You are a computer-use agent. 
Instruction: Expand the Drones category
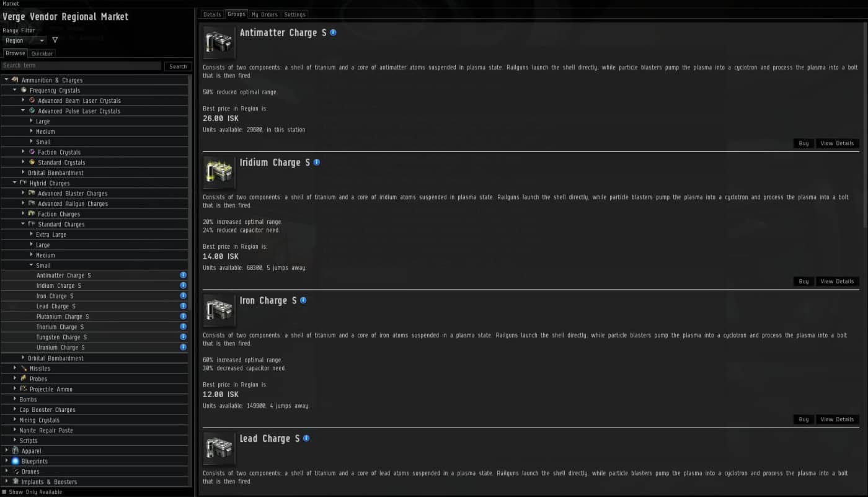click(x=7, y=472)
